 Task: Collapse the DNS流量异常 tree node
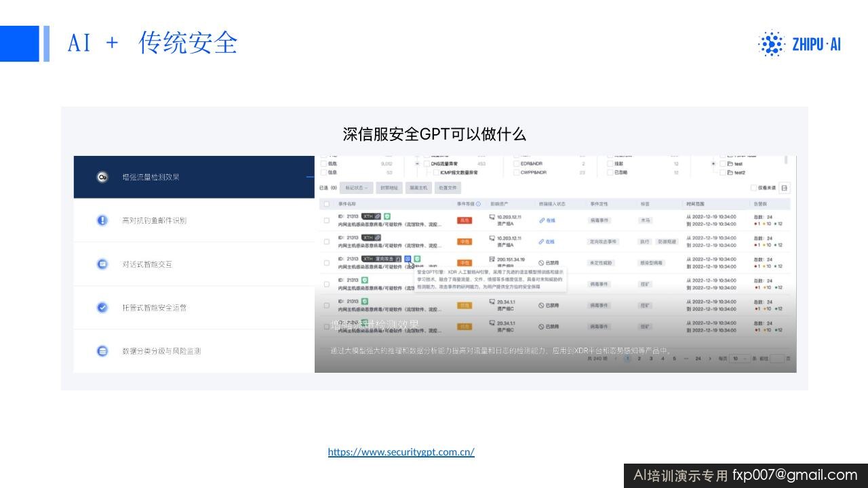coord(417,163)
